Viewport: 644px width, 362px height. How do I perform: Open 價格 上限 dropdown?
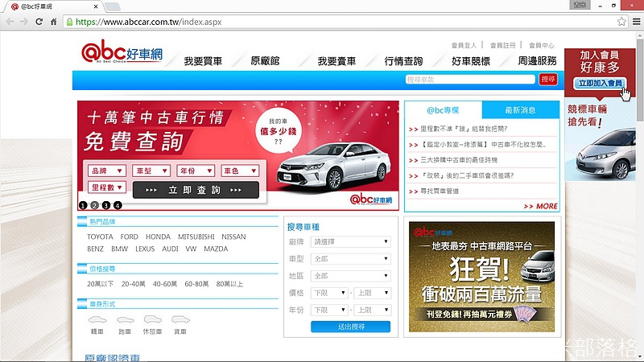(372, 293)
